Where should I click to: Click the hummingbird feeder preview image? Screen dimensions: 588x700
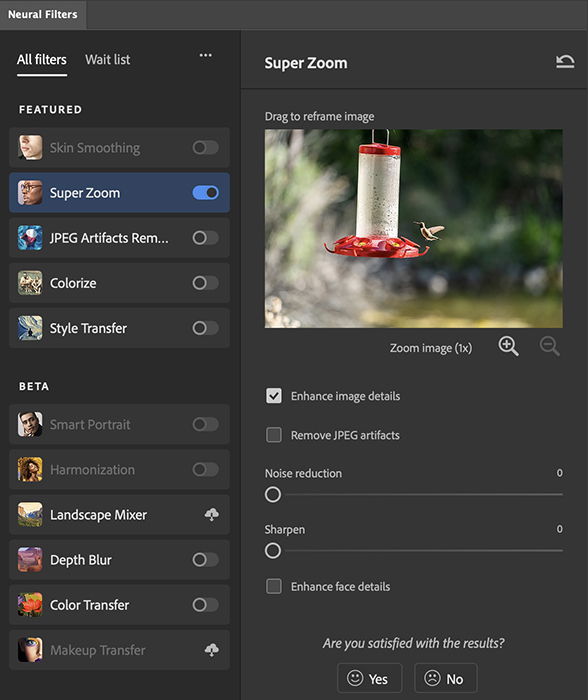413,229
